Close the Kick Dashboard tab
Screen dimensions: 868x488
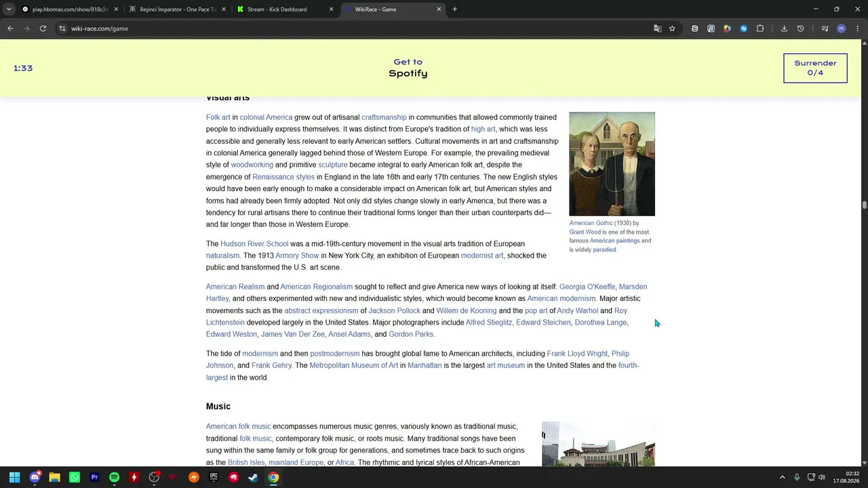(x=331, y=9)
